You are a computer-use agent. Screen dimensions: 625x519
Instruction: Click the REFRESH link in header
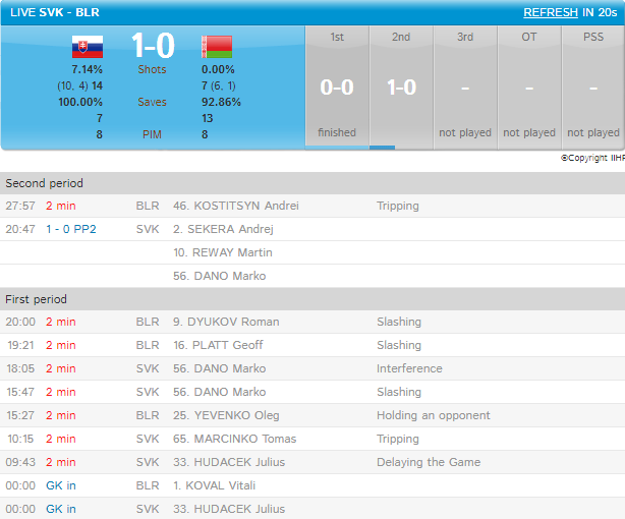coord(550,12)
